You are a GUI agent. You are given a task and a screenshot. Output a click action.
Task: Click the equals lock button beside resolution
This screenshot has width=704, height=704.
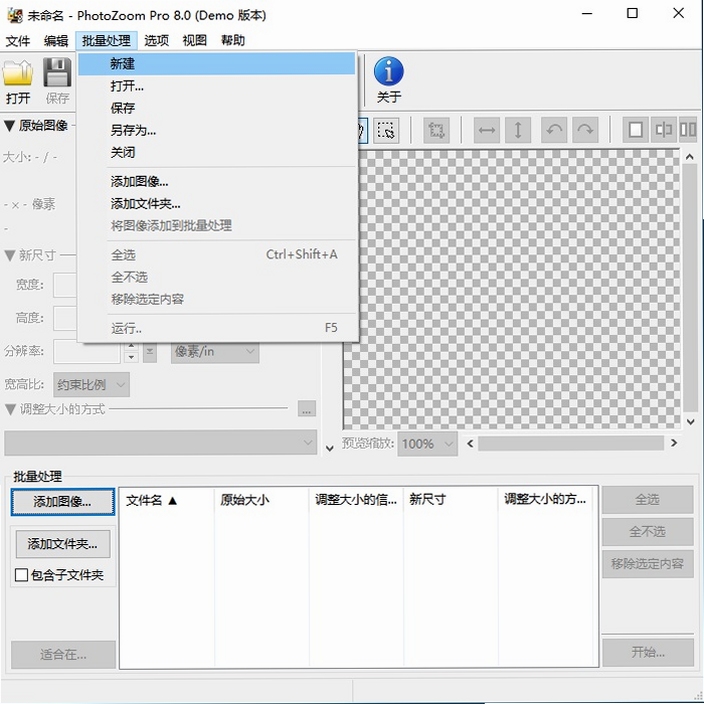[x=150, y=352]
